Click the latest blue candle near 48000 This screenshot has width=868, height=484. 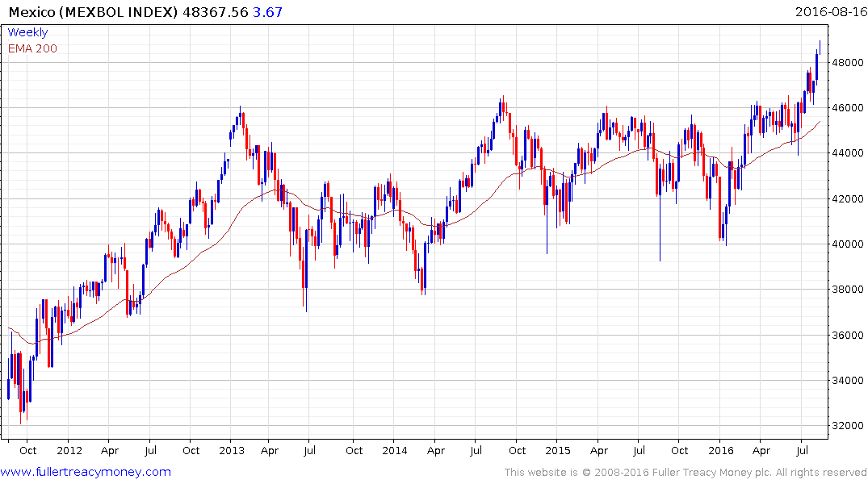pyautogui.click(x=816, y=66)
